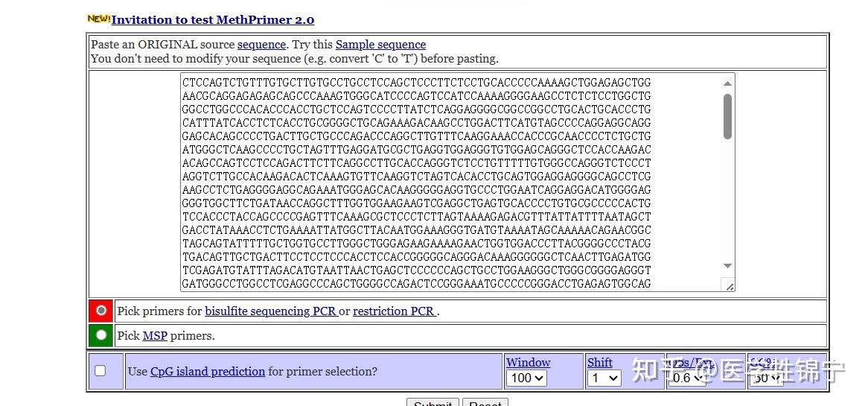Open the Shift value dropdown
Image resolution: width=868 pixels, height=406 pixels.
coord(603,378)
